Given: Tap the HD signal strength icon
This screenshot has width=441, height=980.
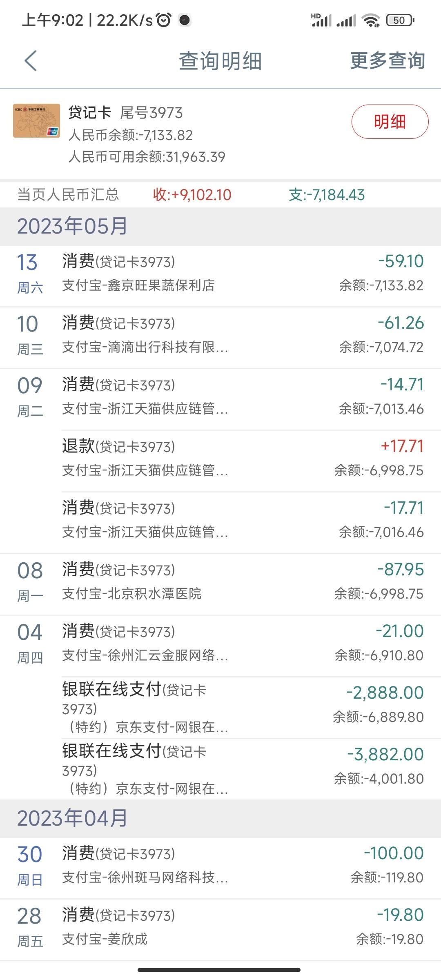Looking at the screenshot, I should pos(321,20).
